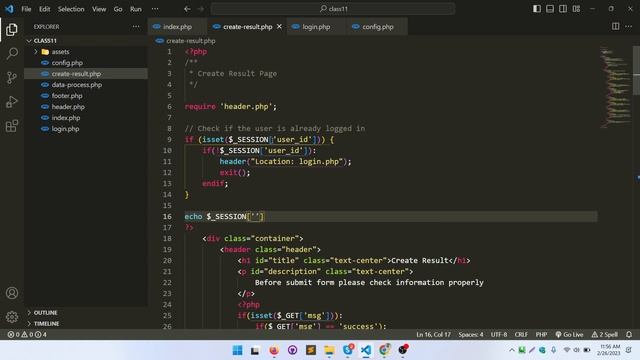Open the Customize Layout icon
The height and width of the screenshot is (360, 640).
coord(576,9)
